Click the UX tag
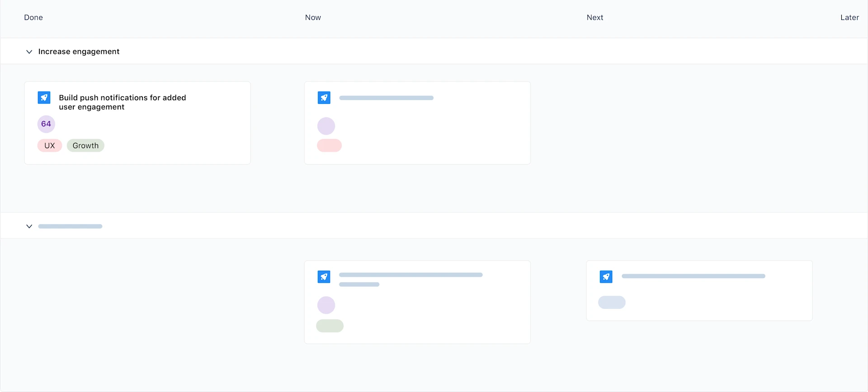This screenshot has width=868, height=392. (50, 145)
